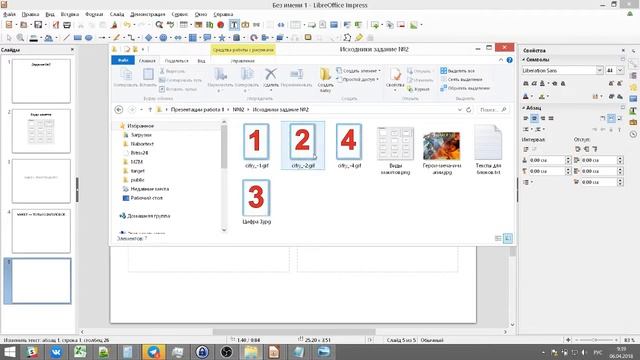Open the Liberation Sans font name dropdown
Screen dimensions: 640x360
pyautogui.click(x=599, y=70)
